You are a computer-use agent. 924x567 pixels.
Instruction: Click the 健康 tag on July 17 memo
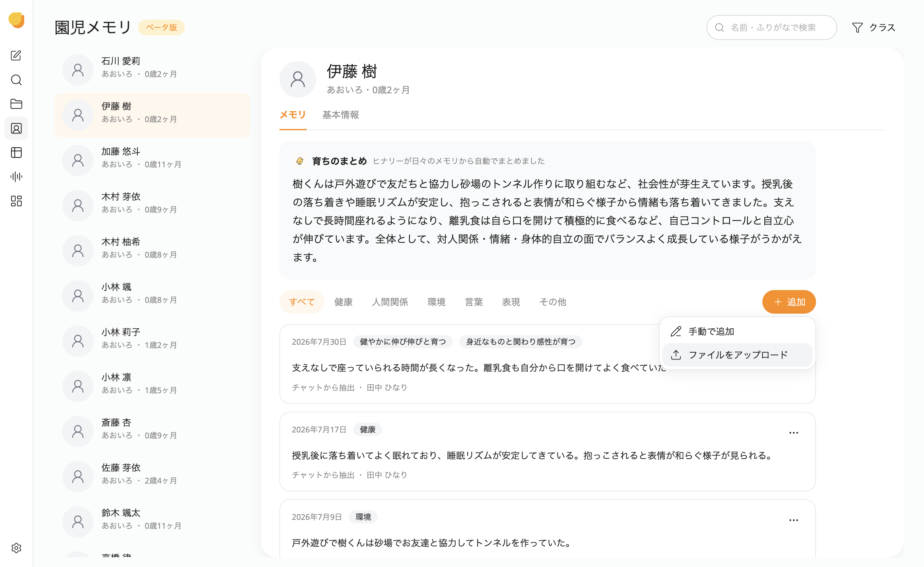pyautogui.click(x=367, y=429)
